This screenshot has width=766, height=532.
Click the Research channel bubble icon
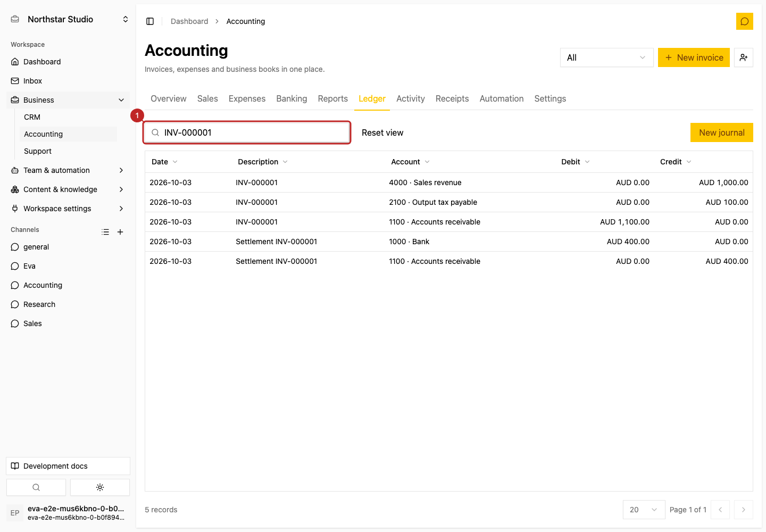(x=15, y=304)
